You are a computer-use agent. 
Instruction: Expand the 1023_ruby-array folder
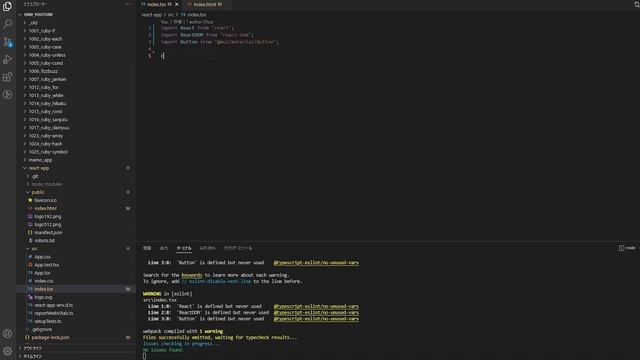pyautogui.click(x=46, y=136)
